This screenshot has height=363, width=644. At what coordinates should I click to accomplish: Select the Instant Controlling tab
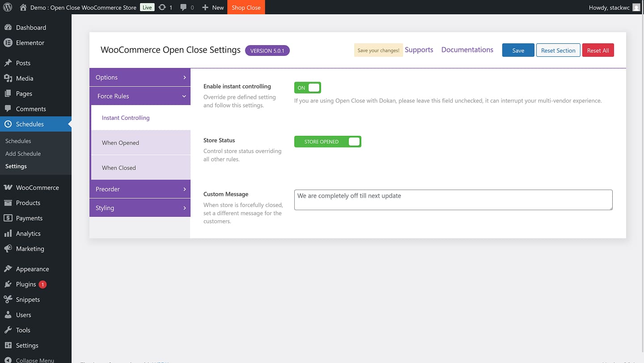tap(140, 118)
